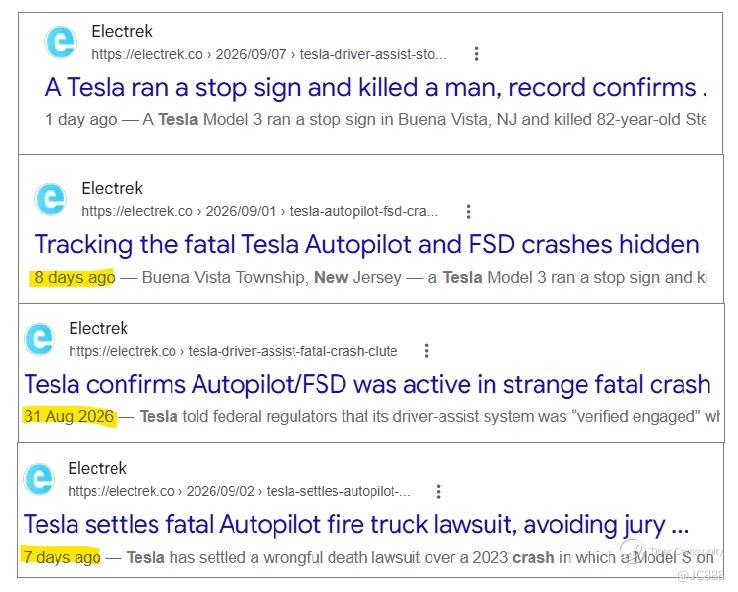This screenshot has height=592, width=738.
Task: Click the highlighted '31 Aug 2026' date
Action: [x=69, y=416]
